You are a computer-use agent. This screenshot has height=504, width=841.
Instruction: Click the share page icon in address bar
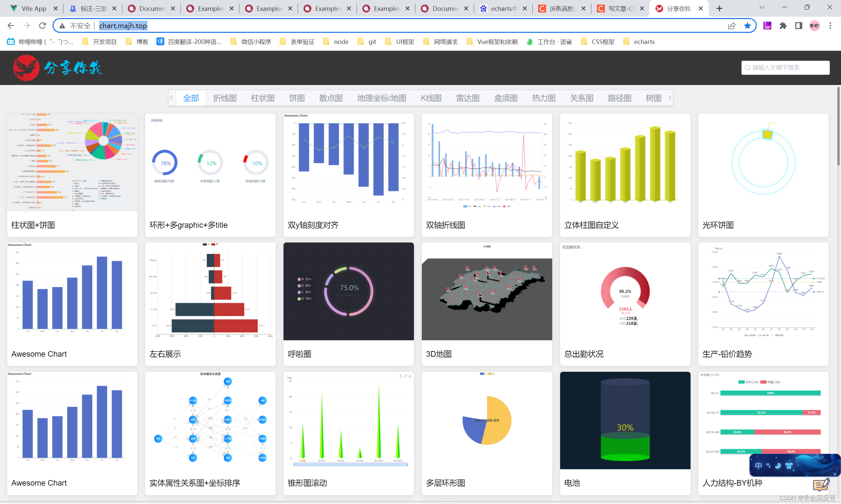coord(732,26)
